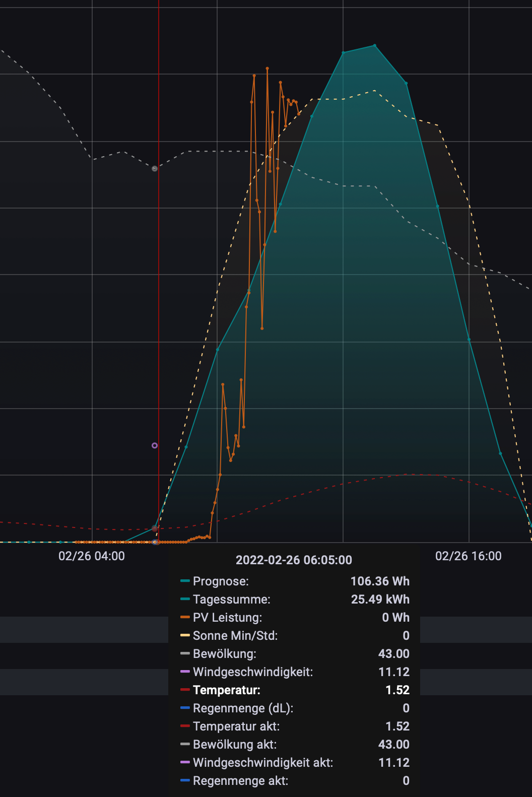Select the bold Temperatur series label
This screenshot has height=797, width=532.
click(x=226, y=690)
